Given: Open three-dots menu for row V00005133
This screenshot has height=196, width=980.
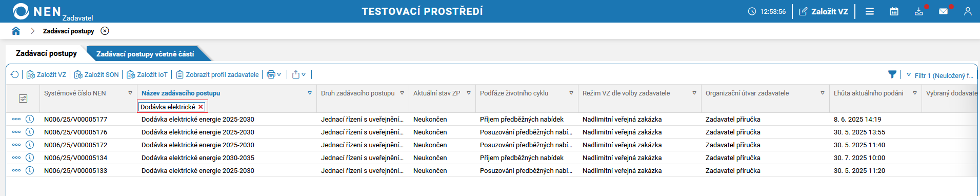Looking at the screenshot, I should pos(16,170).
